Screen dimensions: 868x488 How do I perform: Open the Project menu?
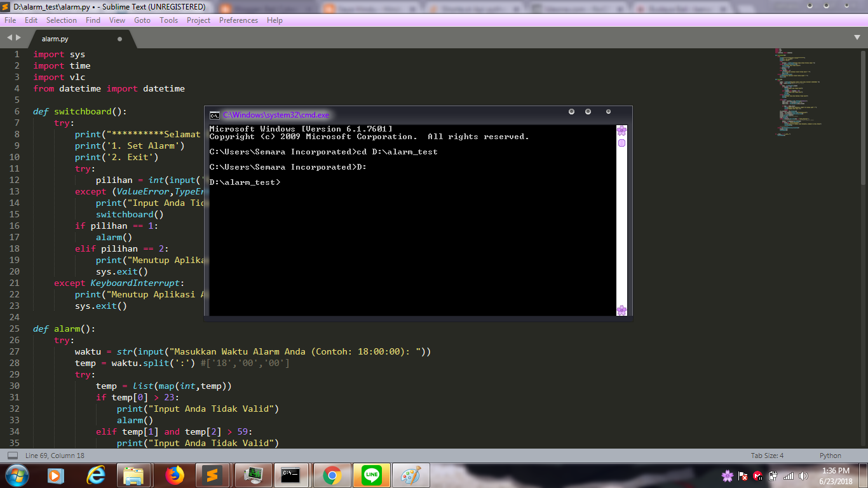(198, 20)
